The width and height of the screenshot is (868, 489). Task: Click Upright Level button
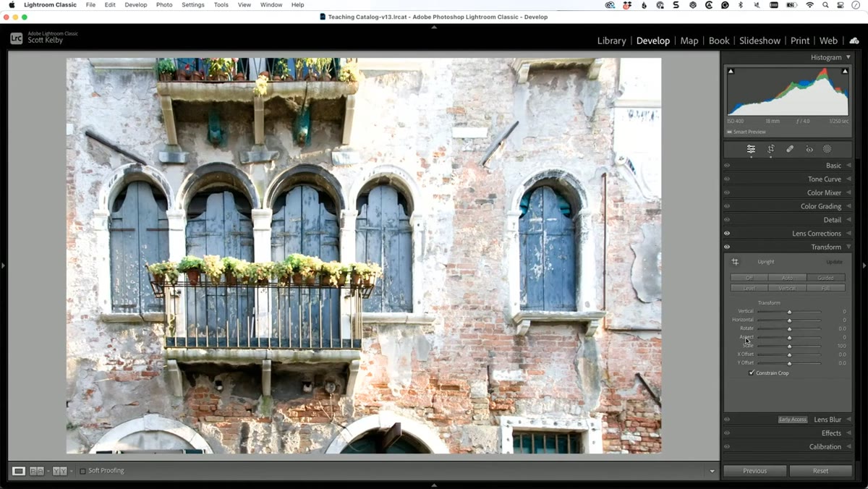click(x=749, y=288)
